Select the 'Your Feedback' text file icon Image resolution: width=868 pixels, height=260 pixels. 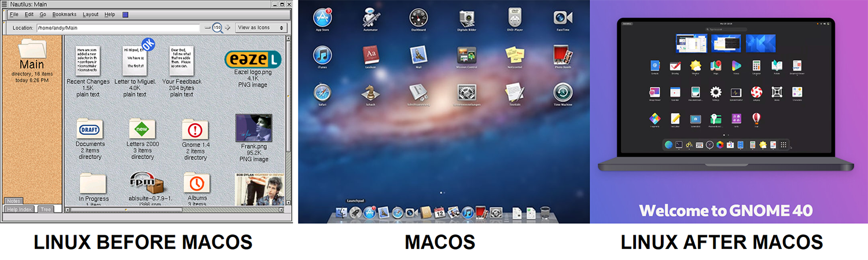(x=181, y=61)
